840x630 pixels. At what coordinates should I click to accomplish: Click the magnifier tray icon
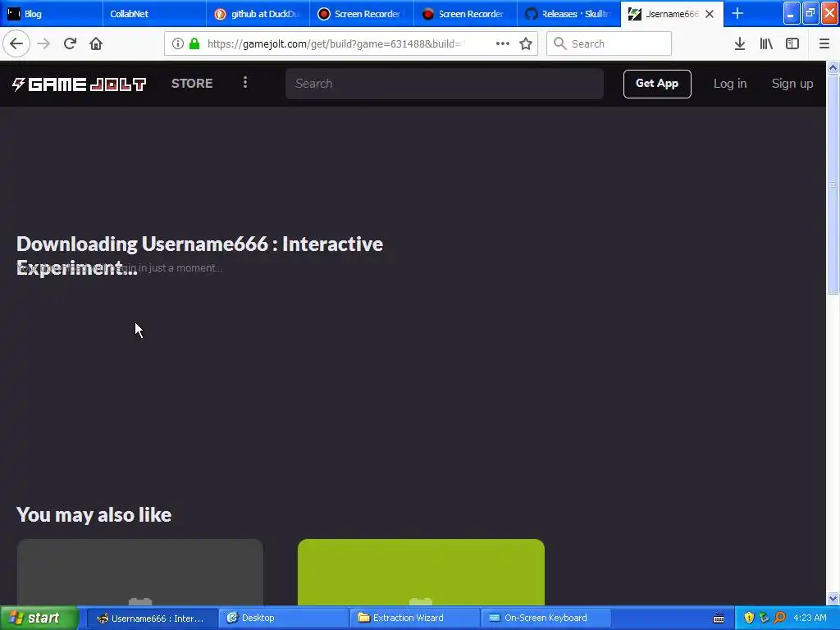pyautogui.click(x=779, y=618)
